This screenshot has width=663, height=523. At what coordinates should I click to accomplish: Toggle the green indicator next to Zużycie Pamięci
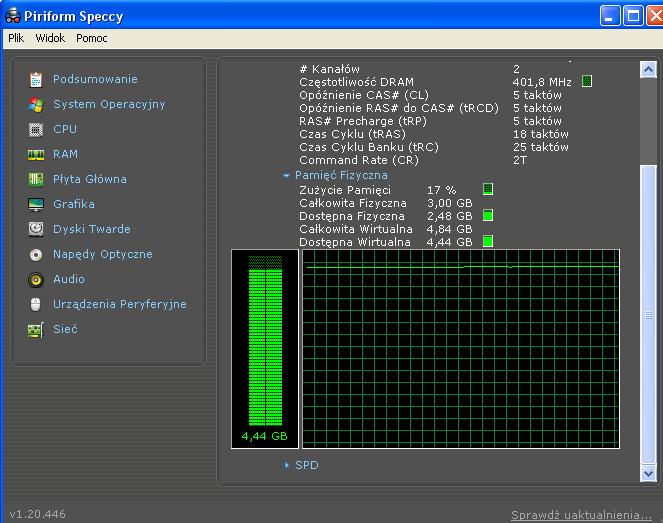(488, 189)
